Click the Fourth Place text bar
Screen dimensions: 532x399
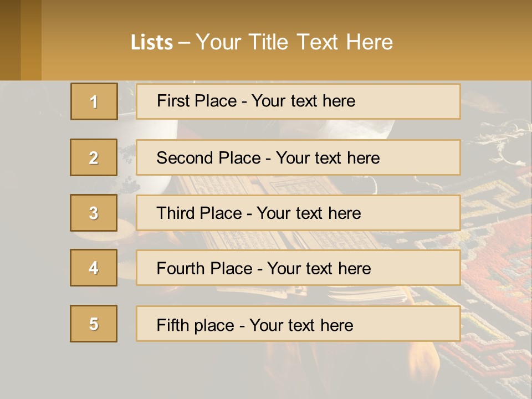298,268
